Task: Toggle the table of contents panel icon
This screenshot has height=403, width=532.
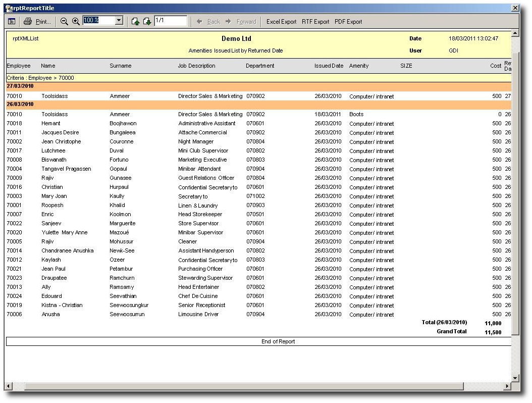Action: coord(11,21)
